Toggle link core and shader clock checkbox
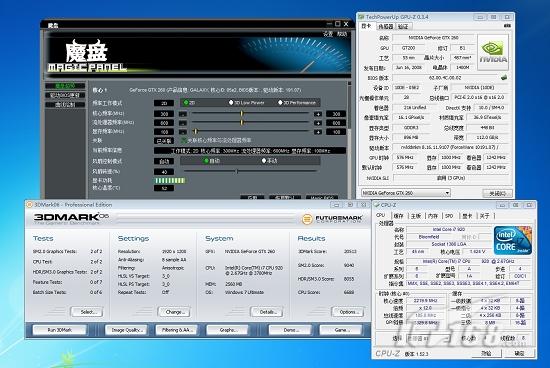This screenshot has width=550, height=368. click(183, 140)
